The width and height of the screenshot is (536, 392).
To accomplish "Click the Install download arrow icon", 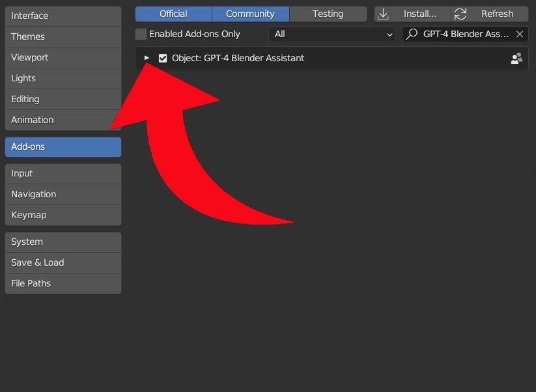I will [x=384, y=14].
